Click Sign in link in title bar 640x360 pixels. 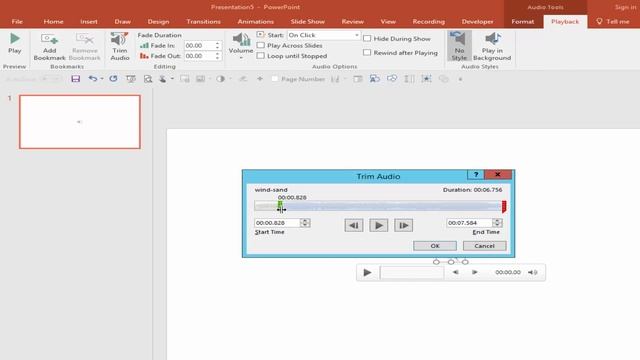tap(625, 7)
